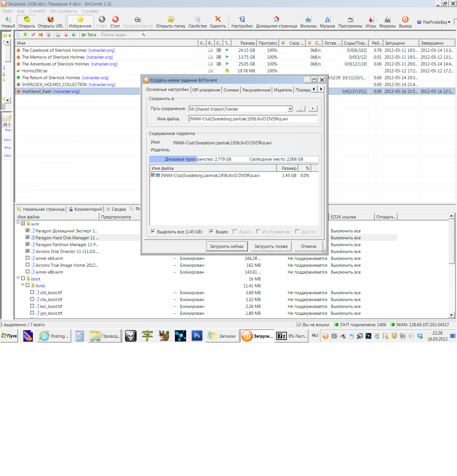Open the Справка menu

click(x=90, y=11)
